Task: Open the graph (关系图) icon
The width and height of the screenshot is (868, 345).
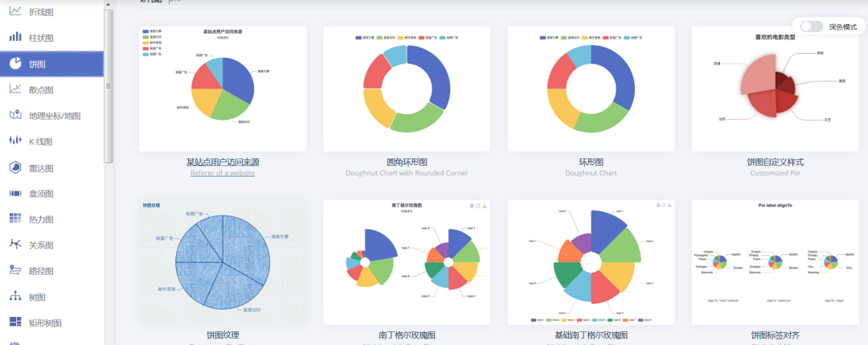Action: (x=15, y=244)
